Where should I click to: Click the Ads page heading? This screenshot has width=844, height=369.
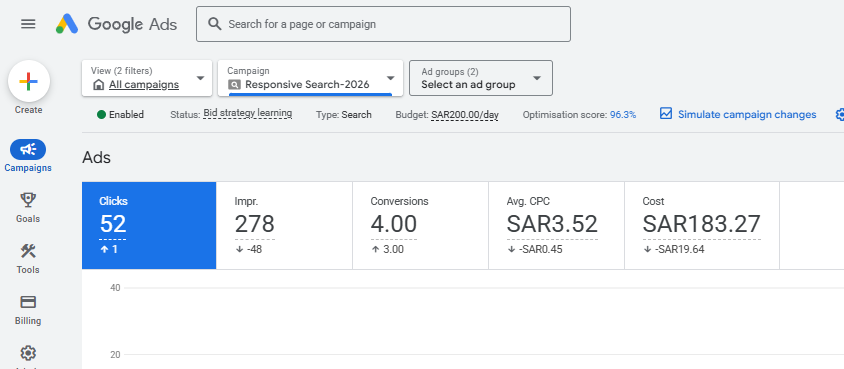tap(96, 158)
